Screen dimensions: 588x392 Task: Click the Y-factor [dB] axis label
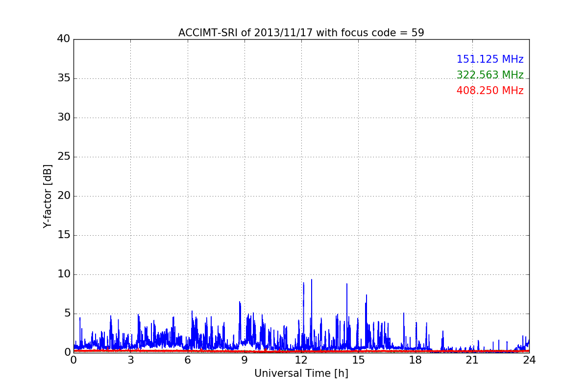48,196
